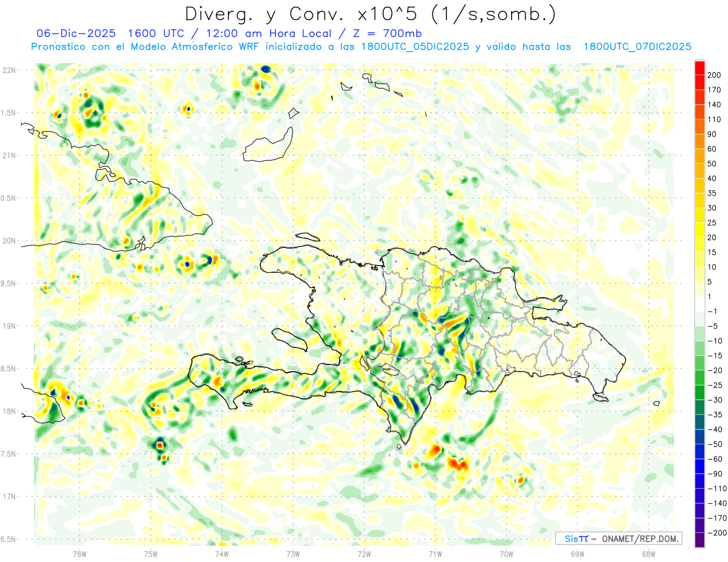Click the "18N" latitude label
The image size is (728, 562).
click(8, 411)
